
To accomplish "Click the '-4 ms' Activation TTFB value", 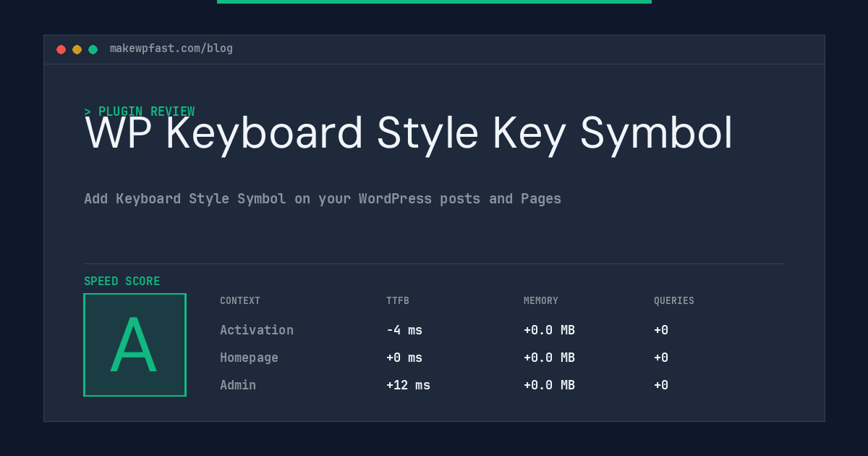I will [404, 330].
